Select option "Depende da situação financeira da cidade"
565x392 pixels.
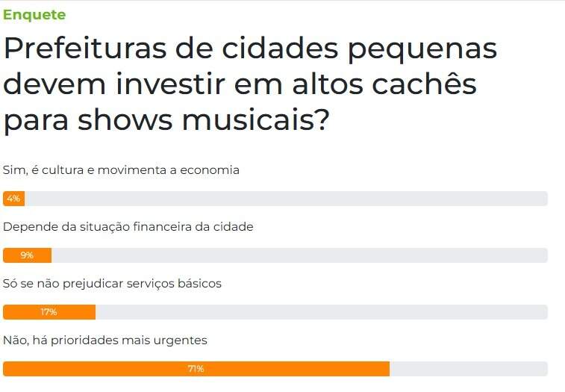click(x=128, y=227)
